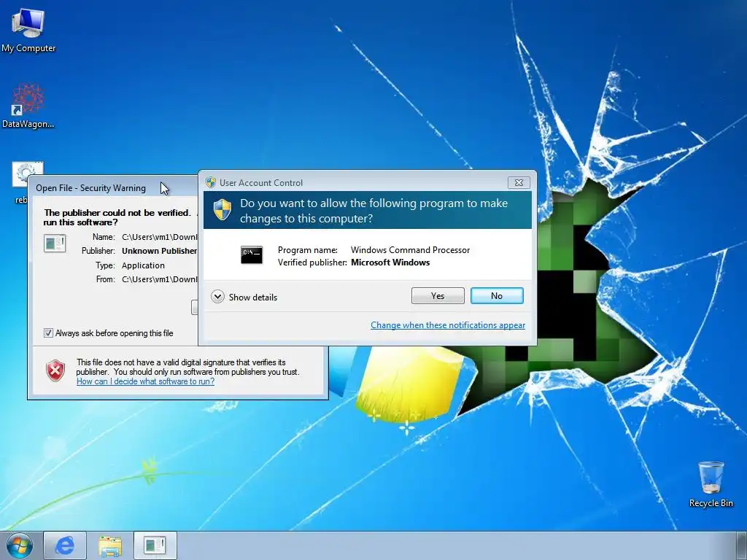Click the 'Unknown Publisher' text
The image size is (747, 560).
[159, 251]
